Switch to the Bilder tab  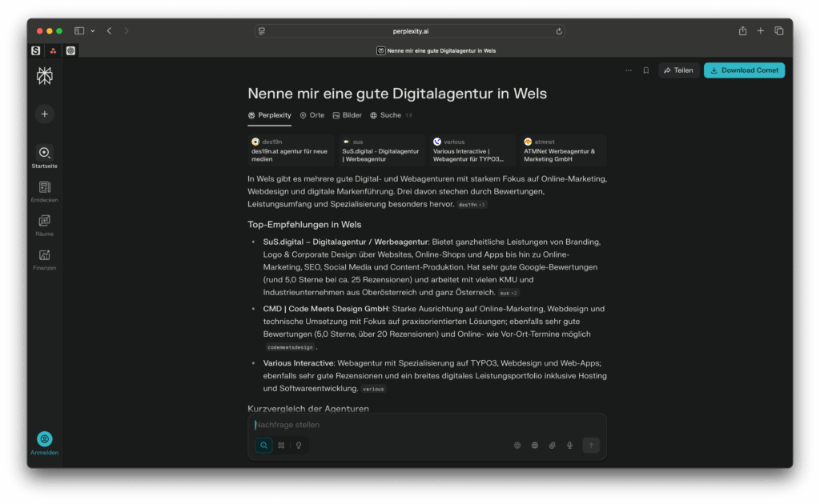coord(347,115)
